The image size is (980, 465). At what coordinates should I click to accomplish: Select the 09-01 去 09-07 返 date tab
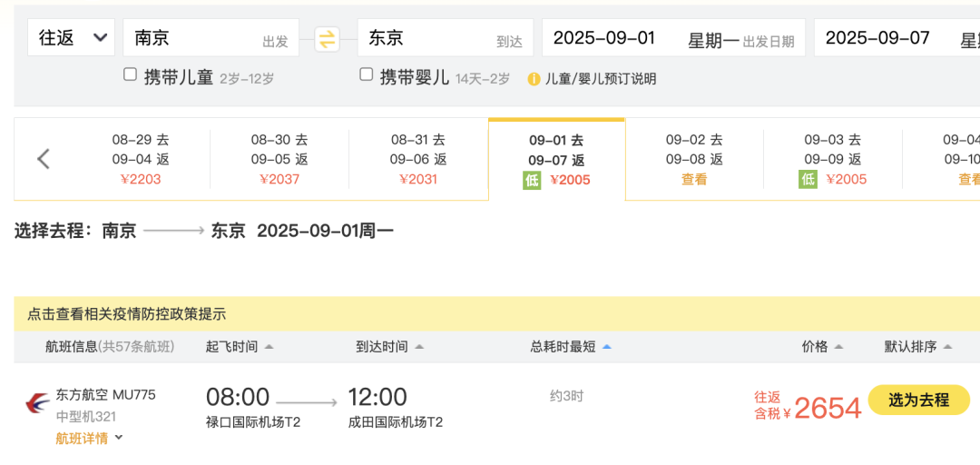click(x=557, y=160)
